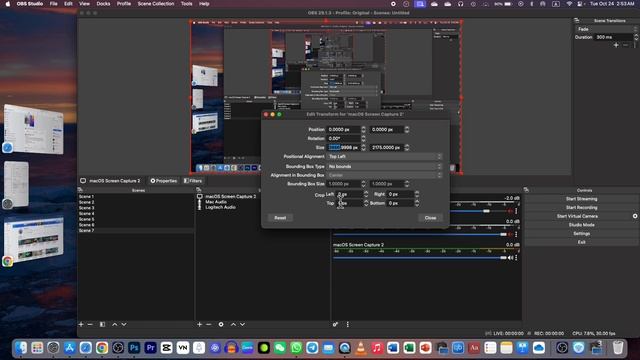Open the Scene Collection menu

[156, 4]
